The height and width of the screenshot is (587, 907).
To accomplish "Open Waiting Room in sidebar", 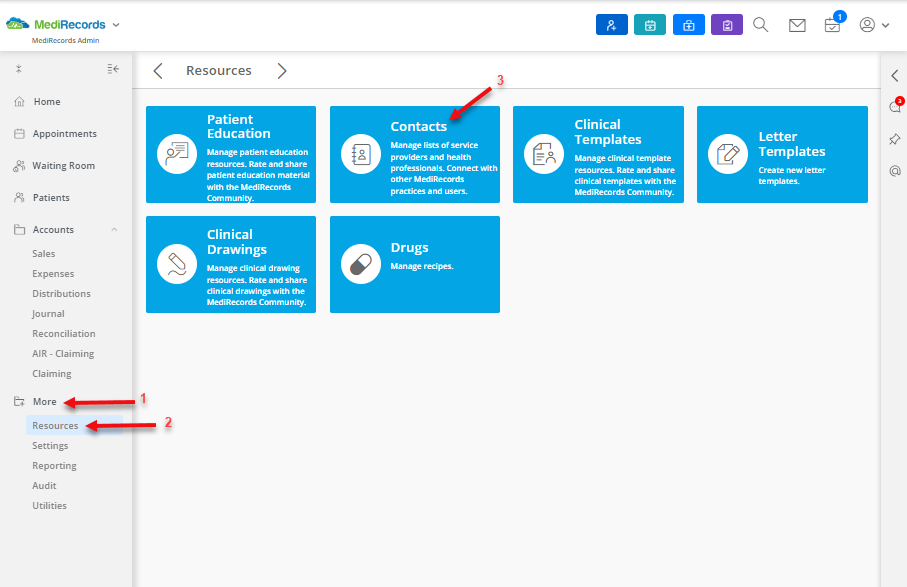I will 64,165.
